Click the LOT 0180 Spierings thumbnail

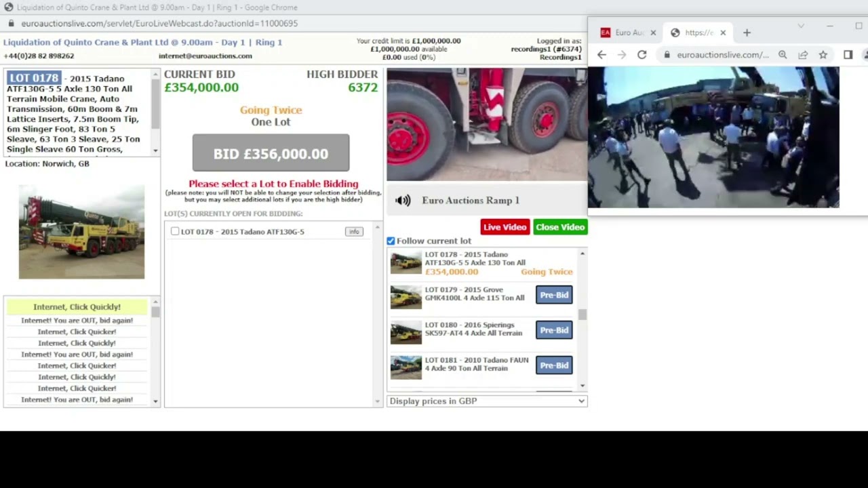[406, 333]
